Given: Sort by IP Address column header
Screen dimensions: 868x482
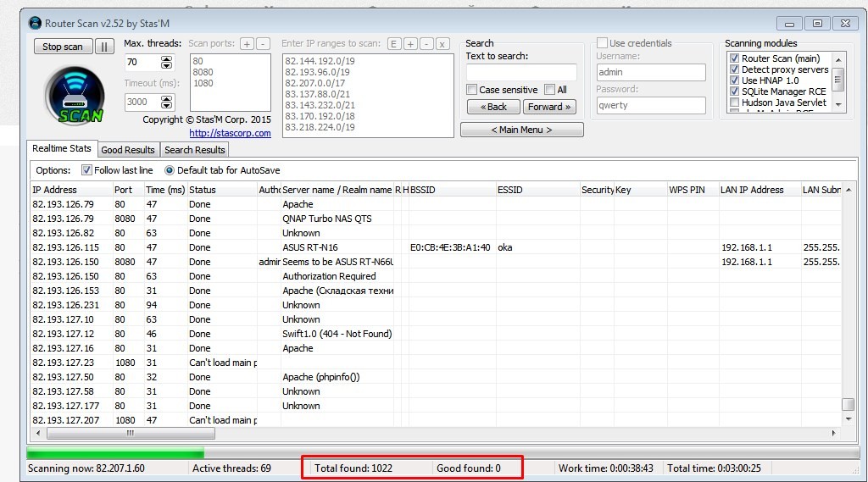Looking at the screenshot, I should pyautogui.click(x=72, y=190).
